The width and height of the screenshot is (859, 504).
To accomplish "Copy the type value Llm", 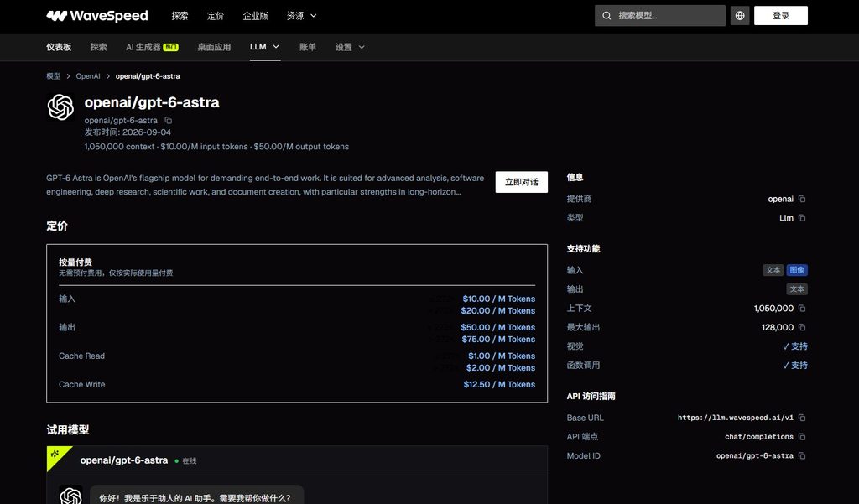I will (x=802, y=218).
